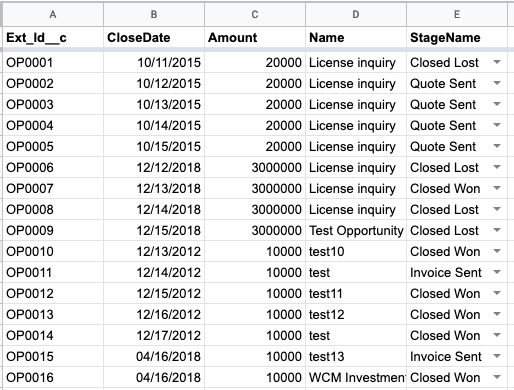Open StageName dropdown for OP0015
This screenshot has height=390, width=514.
click(x=497, y=356)
